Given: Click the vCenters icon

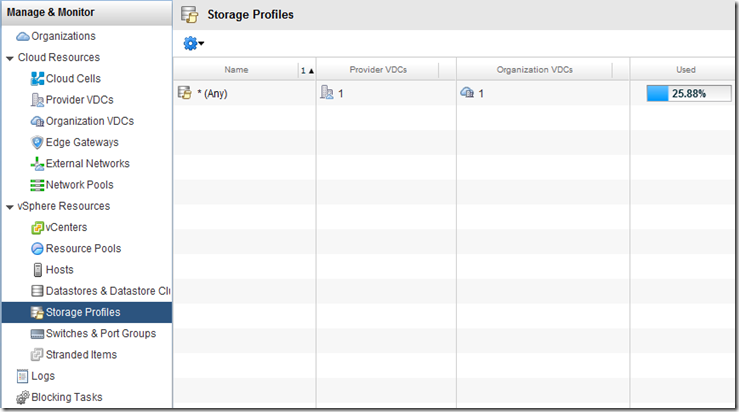Looking at the screenshot, I should (38, 227).
